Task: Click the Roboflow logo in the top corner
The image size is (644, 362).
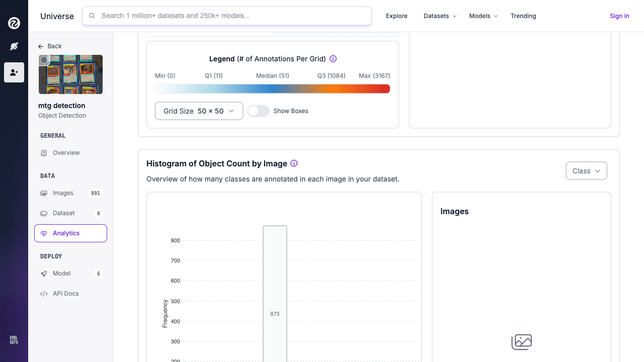Action: coord(14,24)
